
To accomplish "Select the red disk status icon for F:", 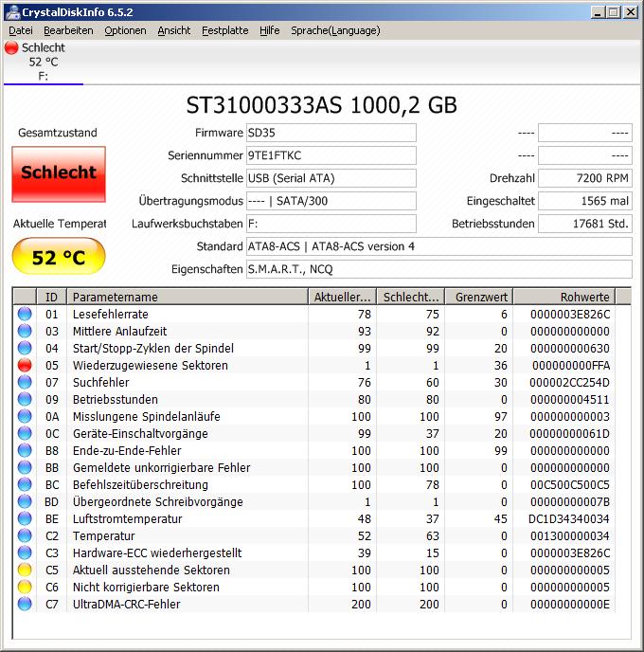I will coord(11,47).
